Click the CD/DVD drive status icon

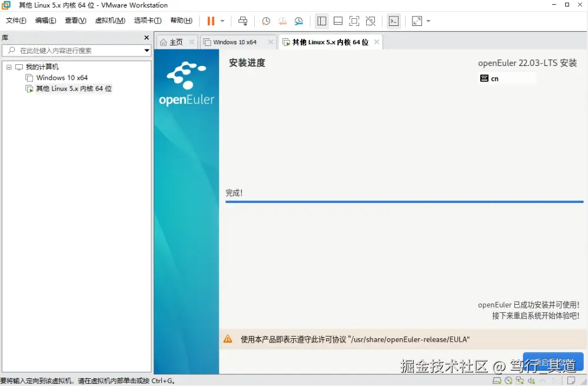tap(508, 381)
